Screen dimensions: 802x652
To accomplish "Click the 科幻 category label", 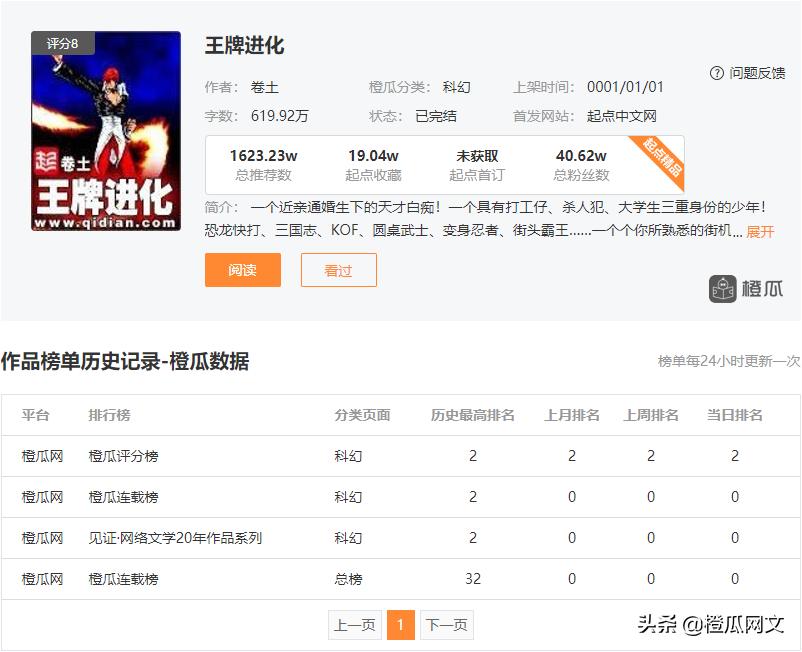I will (x=455, y=87).
